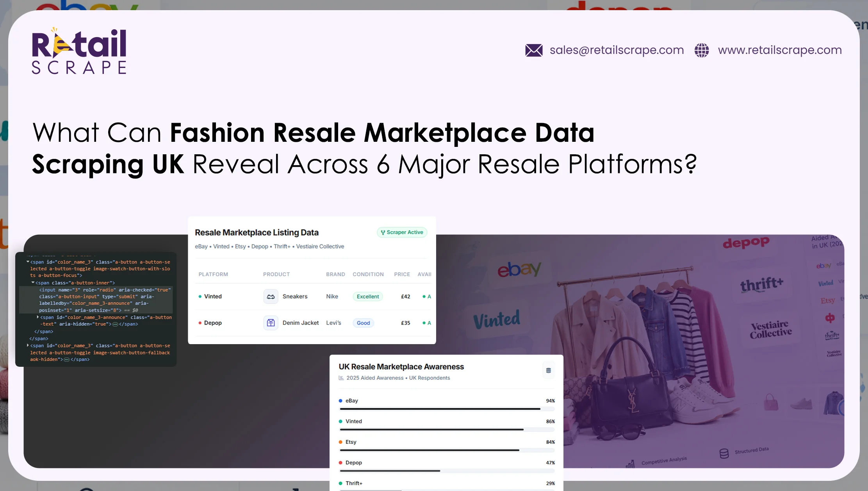868x491 pixels.
Task: Click the Etsy awareness progress bar
Action: 447,450
